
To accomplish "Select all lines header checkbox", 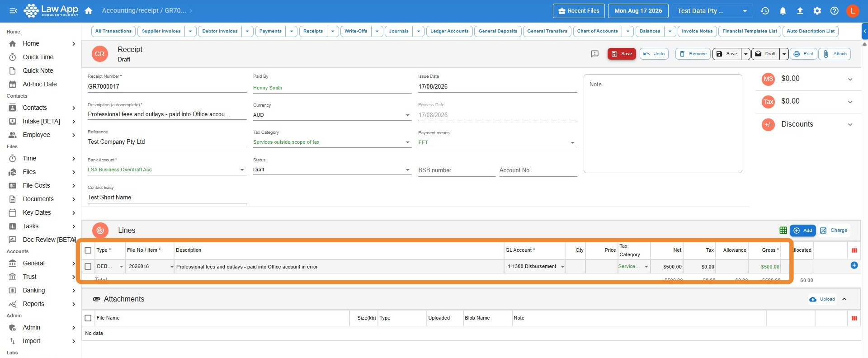I will pos(88,250).
